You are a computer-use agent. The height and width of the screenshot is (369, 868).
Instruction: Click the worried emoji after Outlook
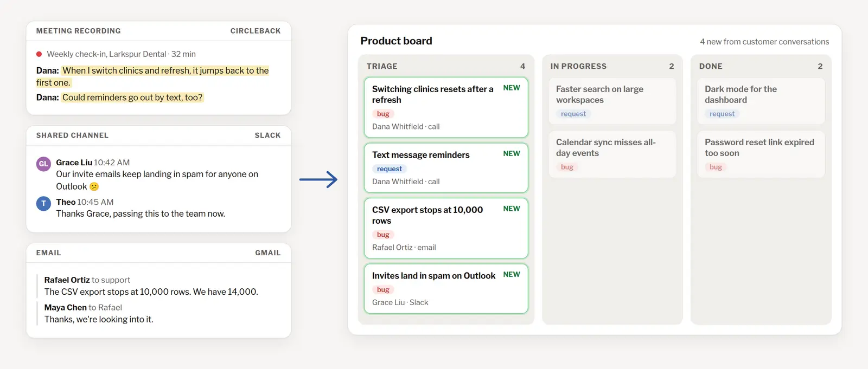point(94,186)
